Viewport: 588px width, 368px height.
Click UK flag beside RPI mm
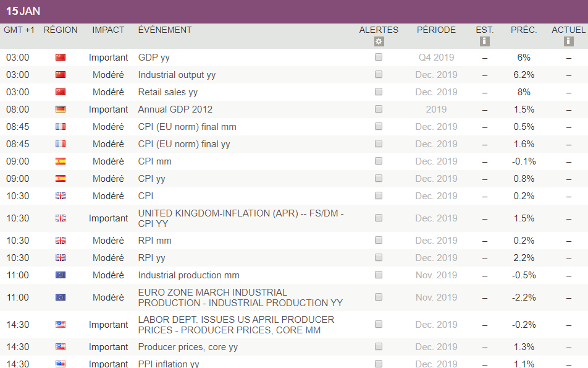[61, 241]
